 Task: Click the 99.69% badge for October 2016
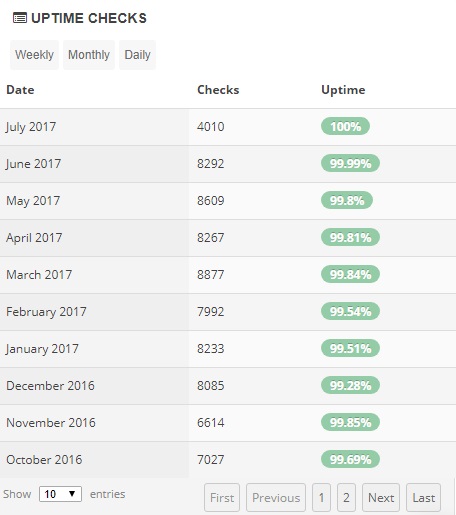pos(350,459)
